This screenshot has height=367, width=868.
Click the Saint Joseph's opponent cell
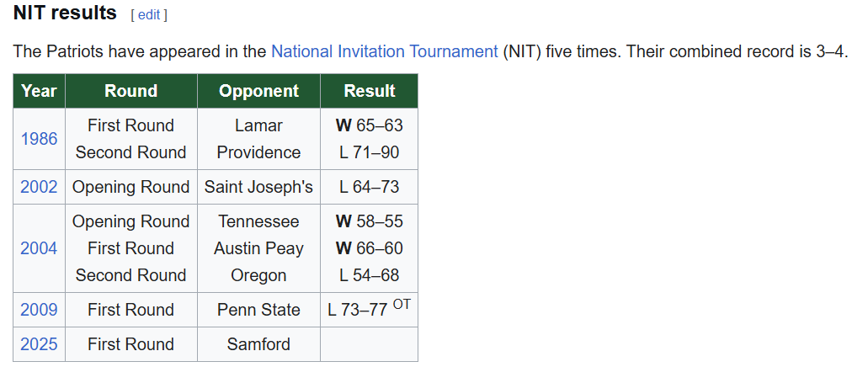pyautogui.click(x=258, y=187)
